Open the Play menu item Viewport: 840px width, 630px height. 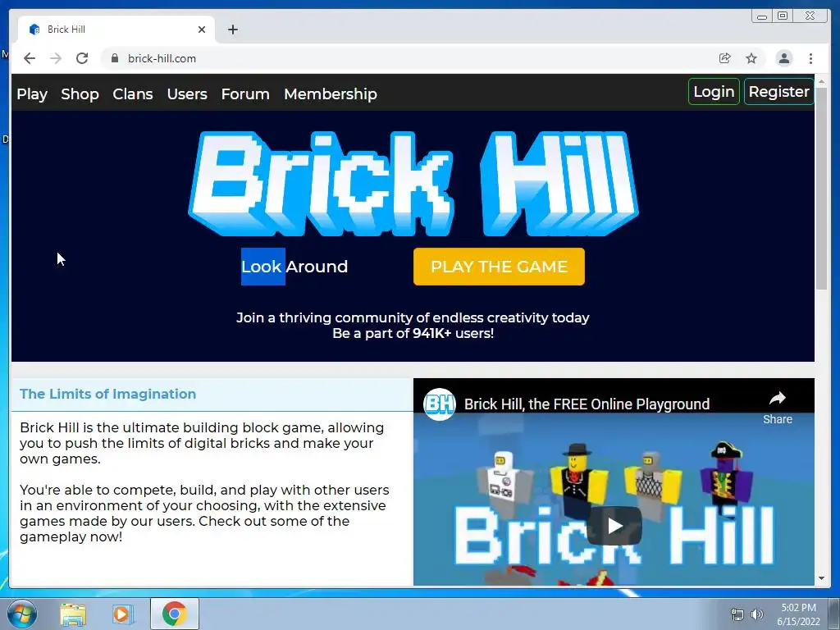coord(32,94)
